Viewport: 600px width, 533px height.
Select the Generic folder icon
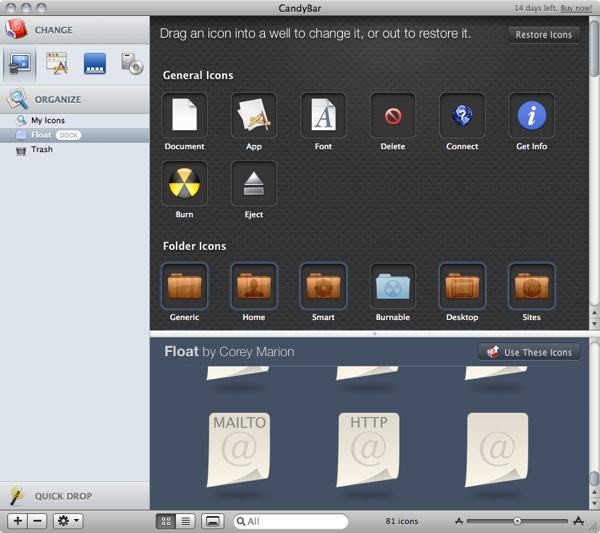(x=184, y=286)
